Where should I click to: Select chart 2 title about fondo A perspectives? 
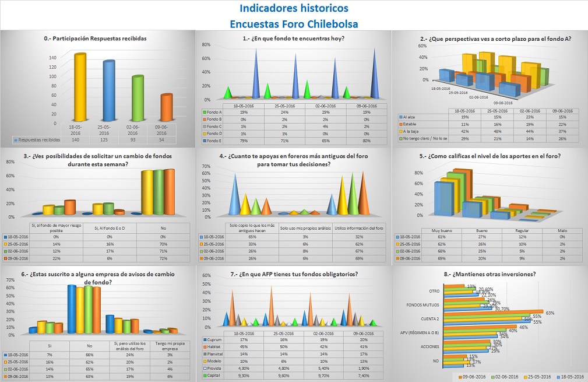tap(495, 38)
